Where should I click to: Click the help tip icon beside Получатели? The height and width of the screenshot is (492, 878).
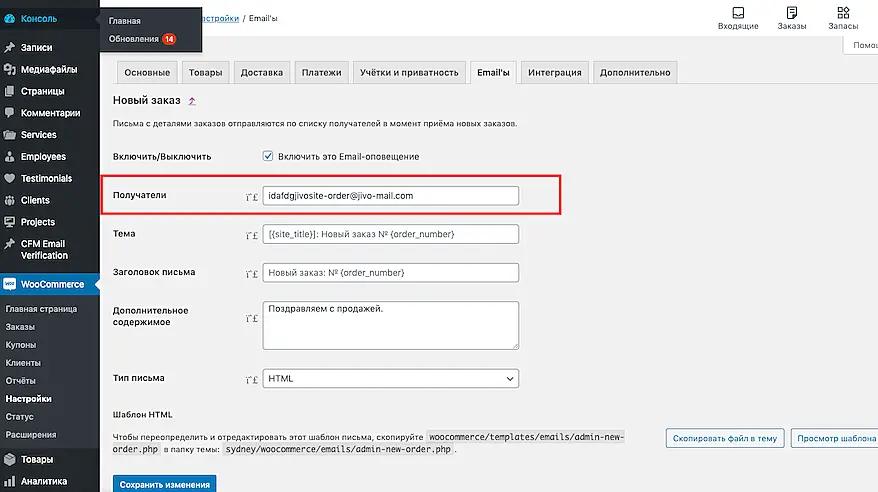[252, 197]
